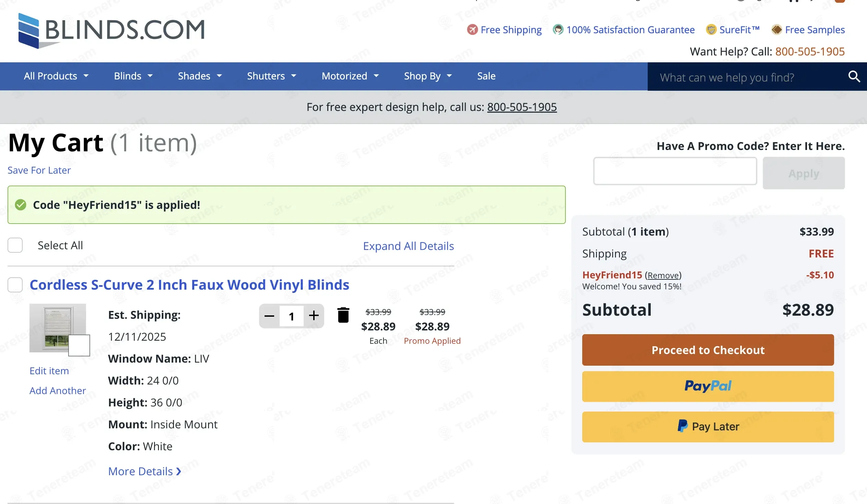Click Add Another link
This screenshot has width=867, height=504.
58,391
